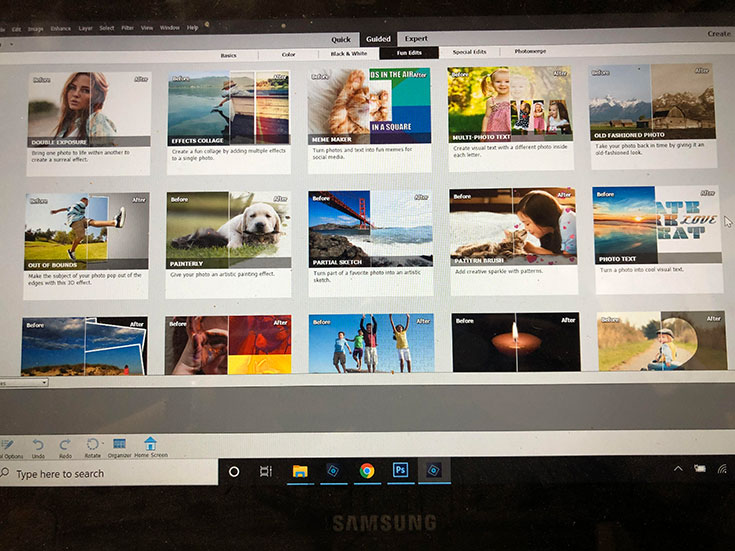
Task: Open Task View on the taskbar
Action: [266, 471]
